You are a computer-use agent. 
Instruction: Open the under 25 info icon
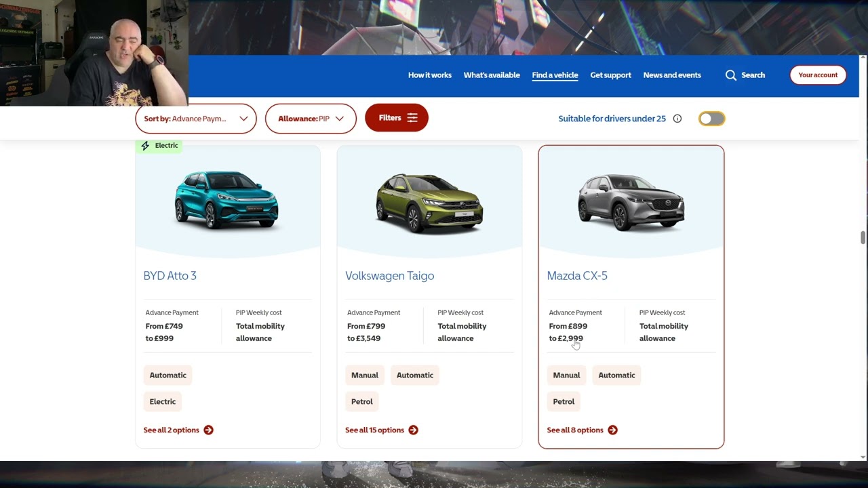(x=677, y=119)
